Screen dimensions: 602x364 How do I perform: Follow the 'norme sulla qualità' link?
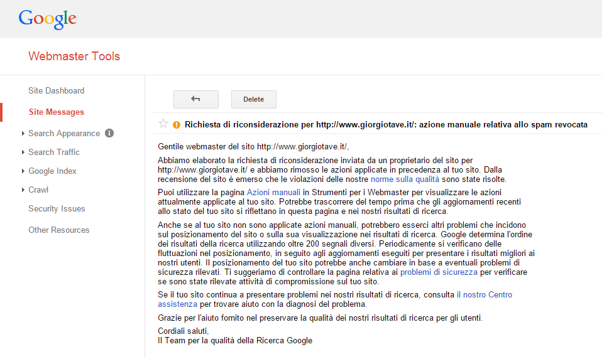click(405, 179)
